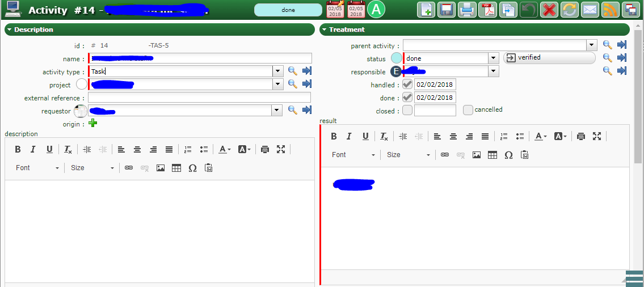Export the activity to PDF
The image size is (644, 287).
[487, 10]
